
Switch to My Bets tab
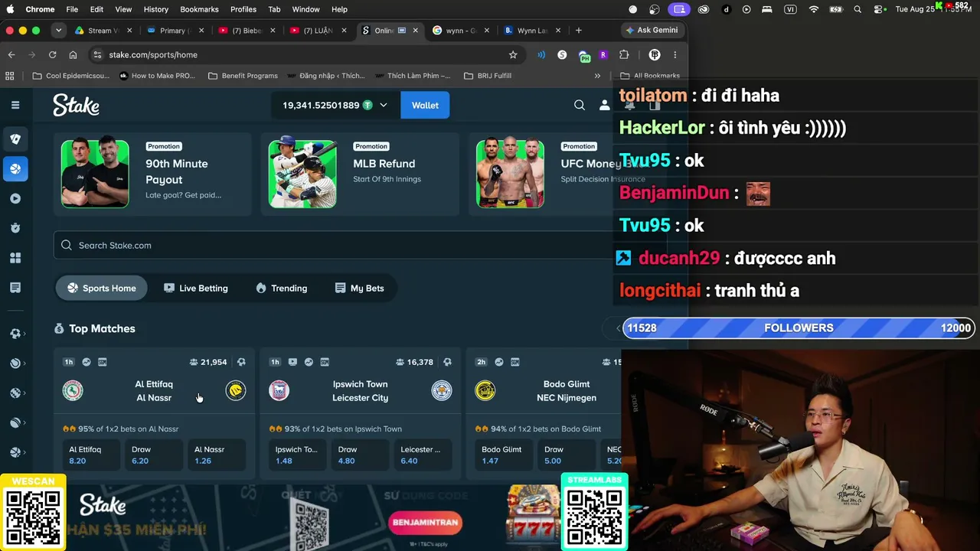[359, 289]
